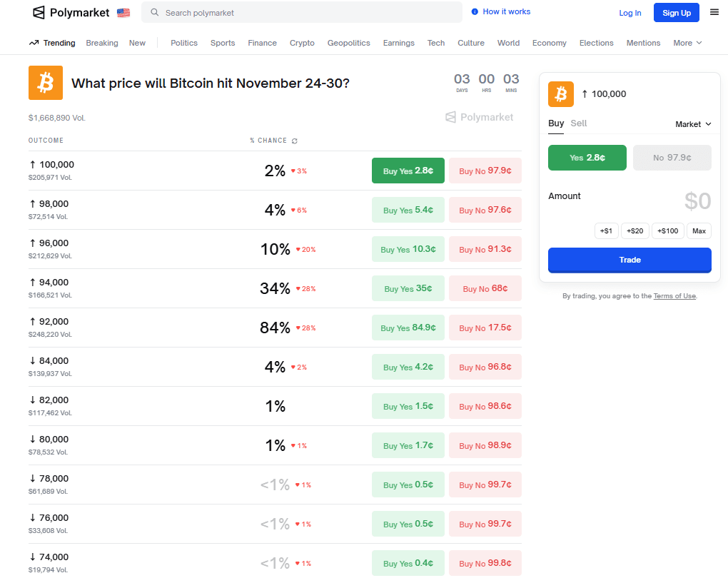Expand the More navigation menu

coord(687,43)
